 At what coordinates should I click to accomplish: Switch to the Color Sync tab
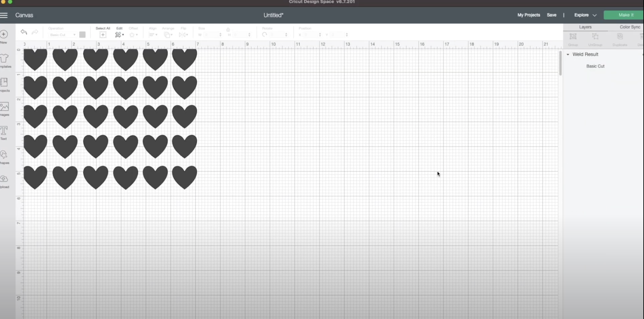(x=630, y=27)
